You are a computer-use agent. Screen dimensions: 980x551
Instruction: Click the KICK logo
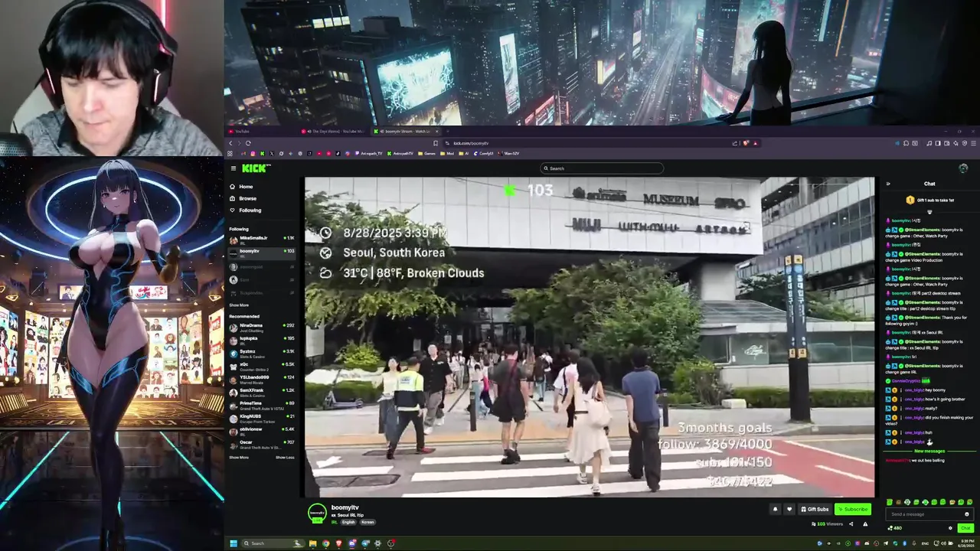pyautogui.click(x=256, y=168)
